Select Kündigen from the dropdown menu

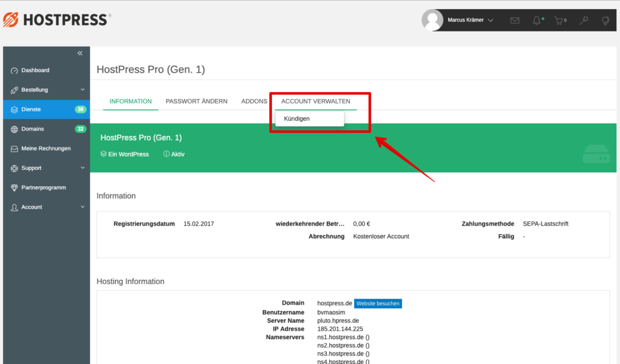[x=309, y=119]
